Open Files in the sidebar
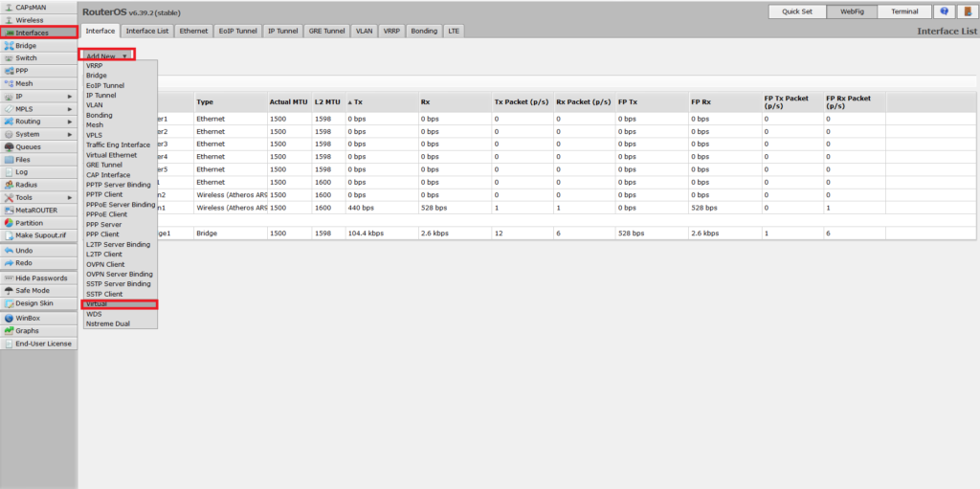980x489 pixels. click(x=38, y=160)
